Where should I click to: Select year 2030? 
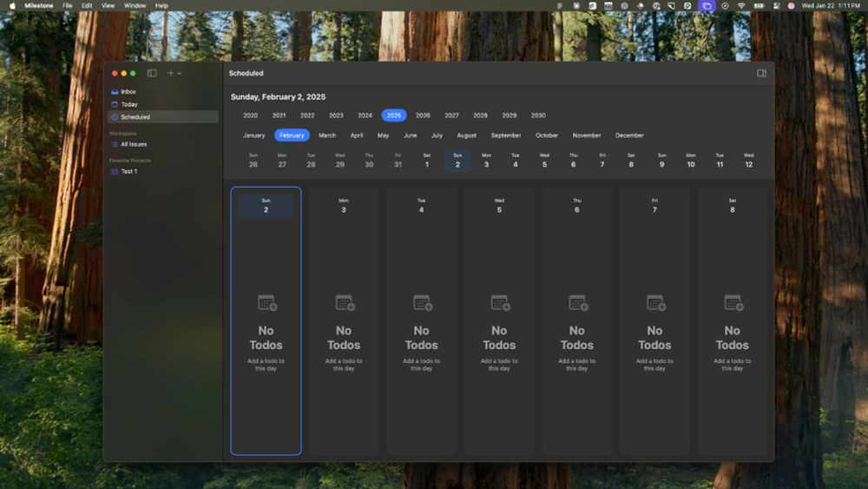pos(538,116)
